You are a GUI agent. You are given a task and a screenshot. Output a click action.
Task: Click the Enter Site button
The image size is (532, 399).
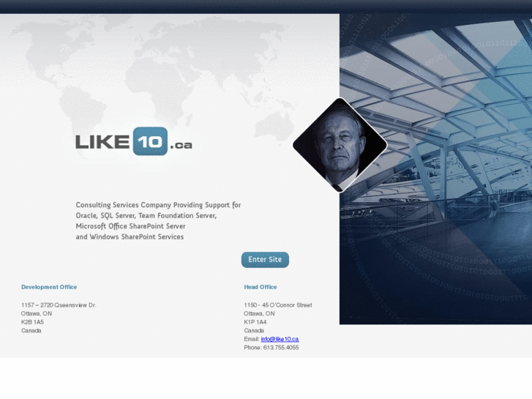(x=265, y=260)
